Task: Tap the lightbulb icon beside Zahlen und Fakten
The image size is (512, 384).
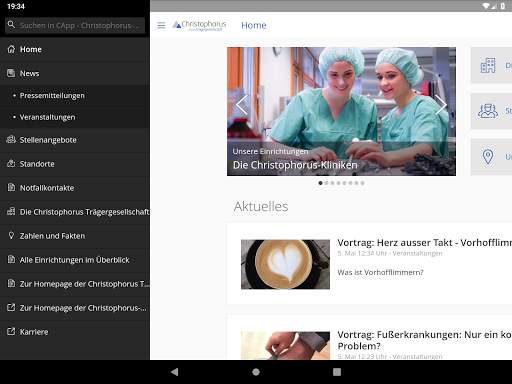Action: pyautogui.click(x=11, y=236)
